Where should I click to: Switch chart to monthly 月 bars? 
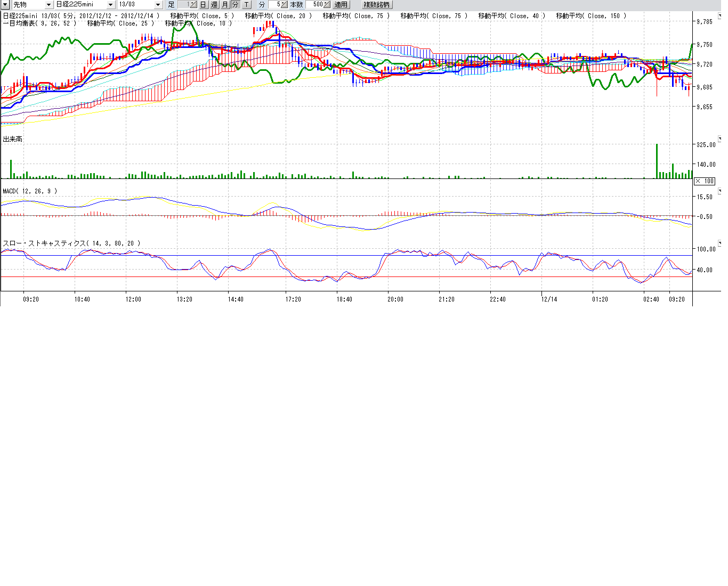click(224, 5)
